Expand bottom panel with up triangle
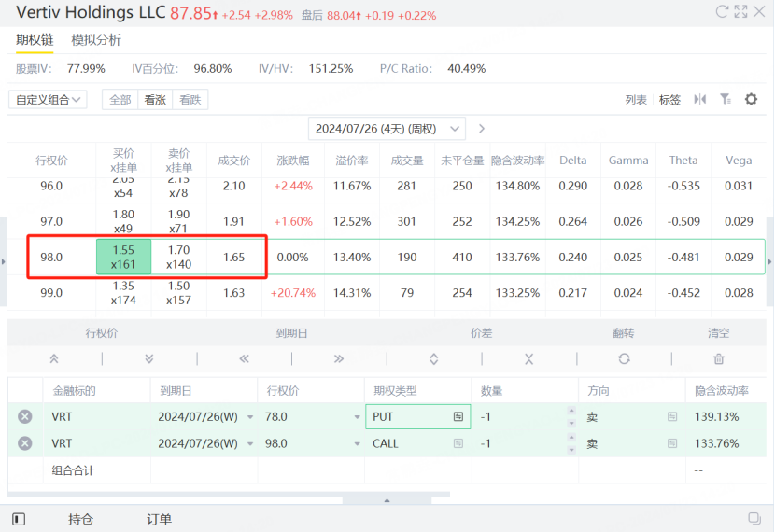The width and height of the screenshot is (775, 532). 387,500
